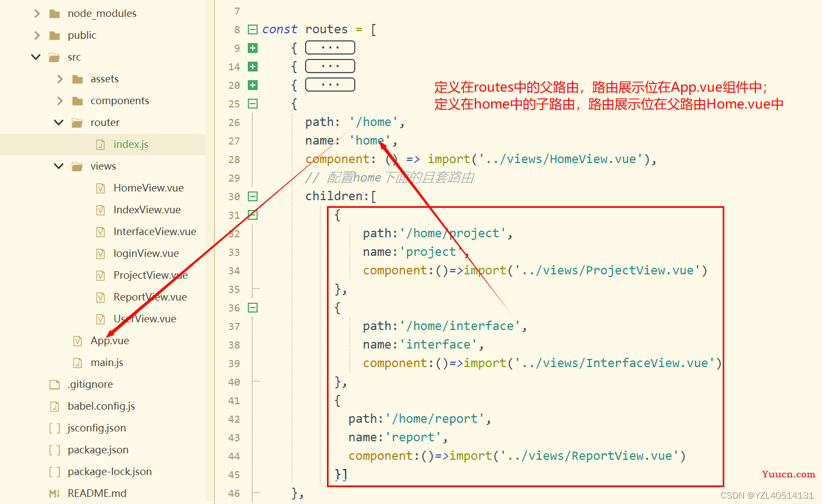Click the App.vue file icon
Screen dimensions: 822x504
tap(78, 341)
